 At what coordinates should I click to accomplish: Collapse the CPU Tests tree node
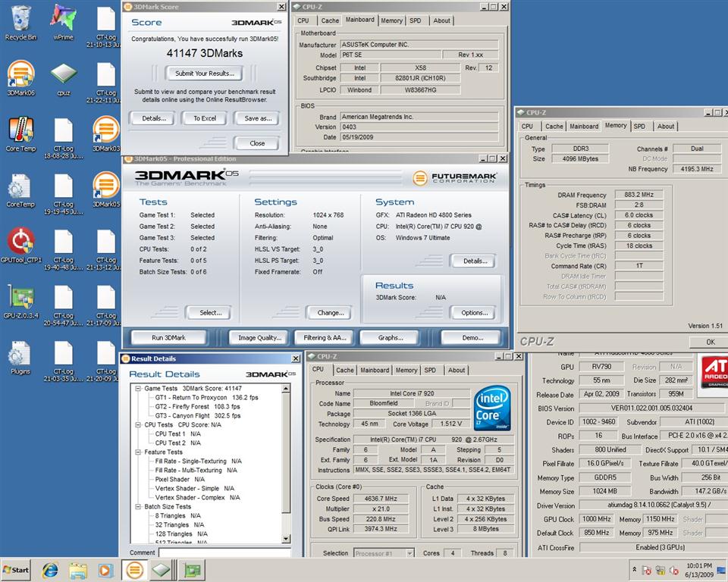tap(138, 424)
